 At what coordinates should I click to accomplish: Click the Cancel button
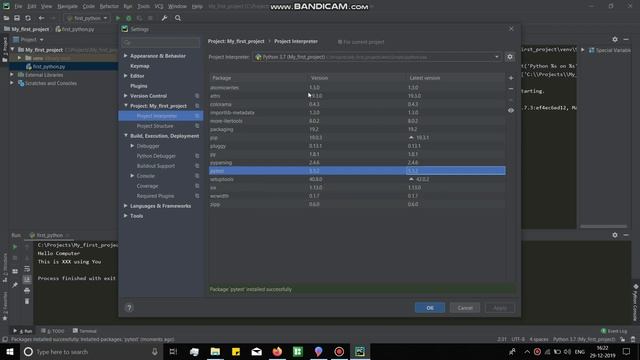click(465, 308)
